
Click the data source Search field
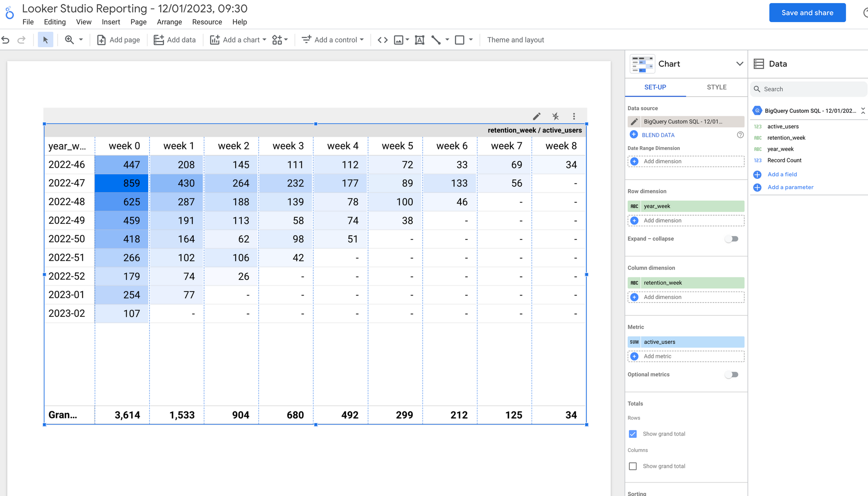(x=808, y=89)
